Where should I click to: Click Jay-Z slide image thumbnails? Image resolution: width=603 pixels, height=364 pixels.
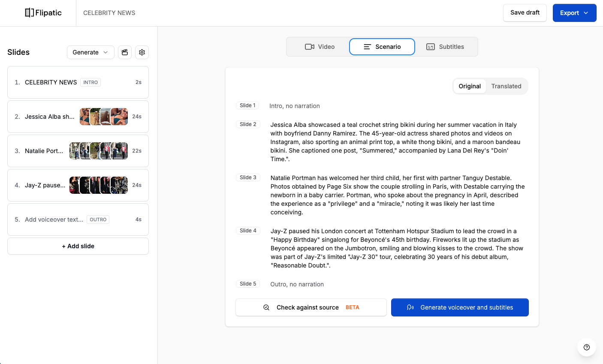pos(99,185)
